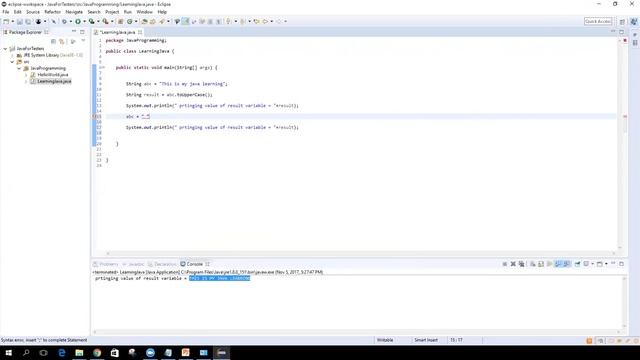Open the Open Console dropdown arrow
The image size is (640, 360).
[x=606, y=264]
